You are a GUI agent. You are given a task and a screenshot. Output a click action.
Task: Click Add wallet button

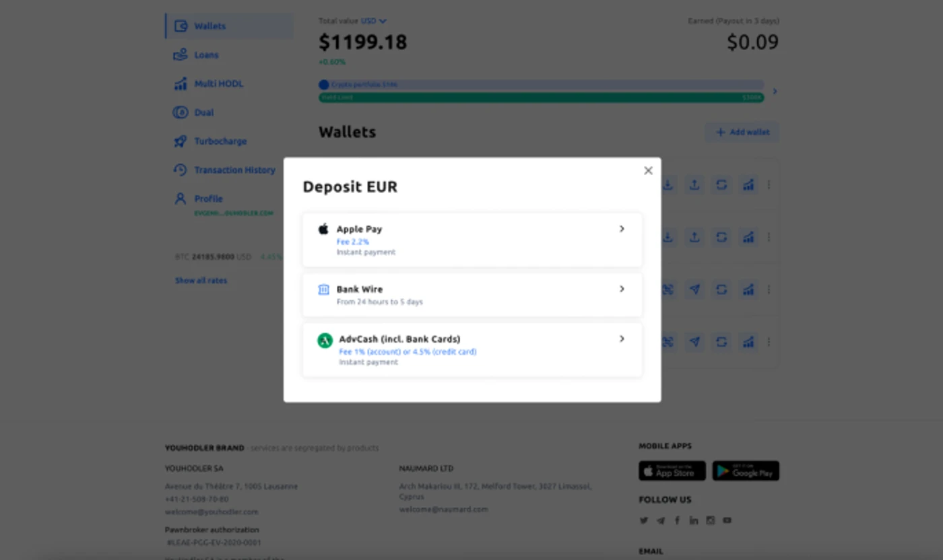[x=742, y=132]
